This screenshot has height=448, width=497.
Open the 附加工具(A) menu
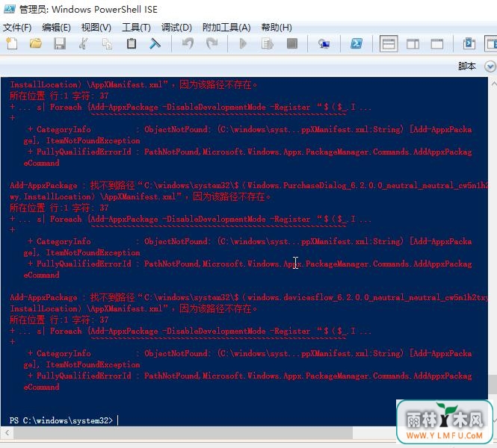point(226,28)
